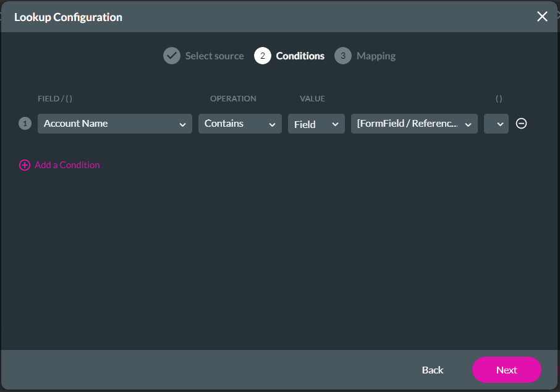The width and height of the screenshot is (560, 392).
Task: Open the Account Name field dropdown
Action: [x=114, y=123]
